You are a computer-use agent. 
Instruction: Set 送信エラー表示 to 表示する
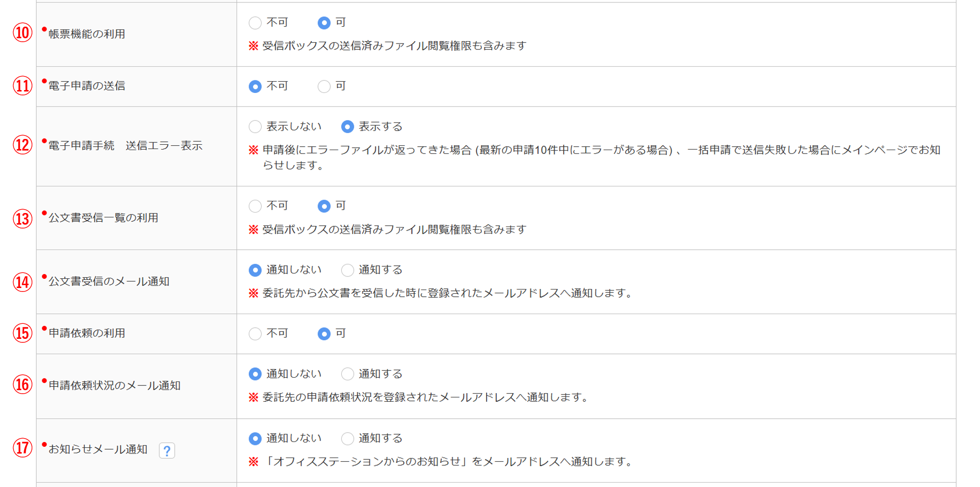[x=347, y=127]
